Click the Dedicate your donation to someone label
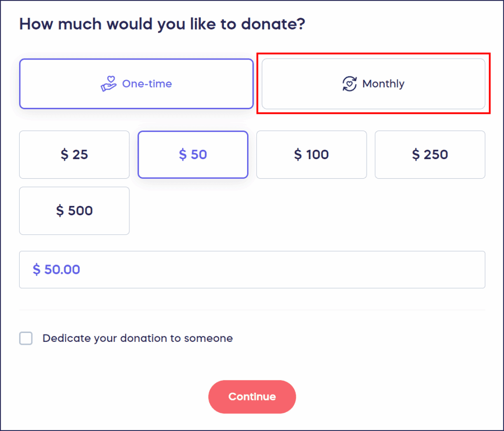 coord(138,338)
